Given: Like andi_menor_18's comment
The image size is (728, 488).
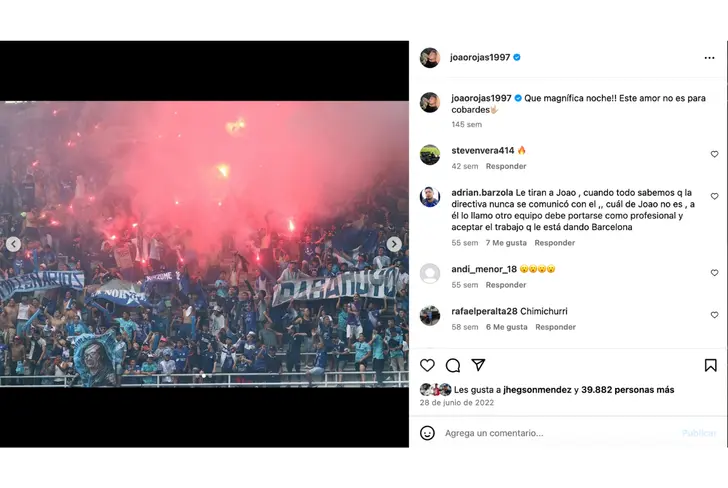Looking at the screenshot, I should click(714, 273).
